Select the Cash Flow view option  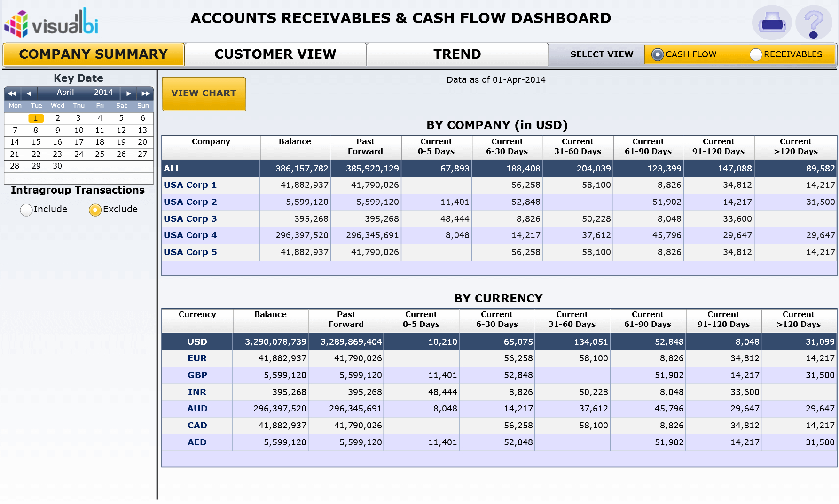(x=658, y=54)
